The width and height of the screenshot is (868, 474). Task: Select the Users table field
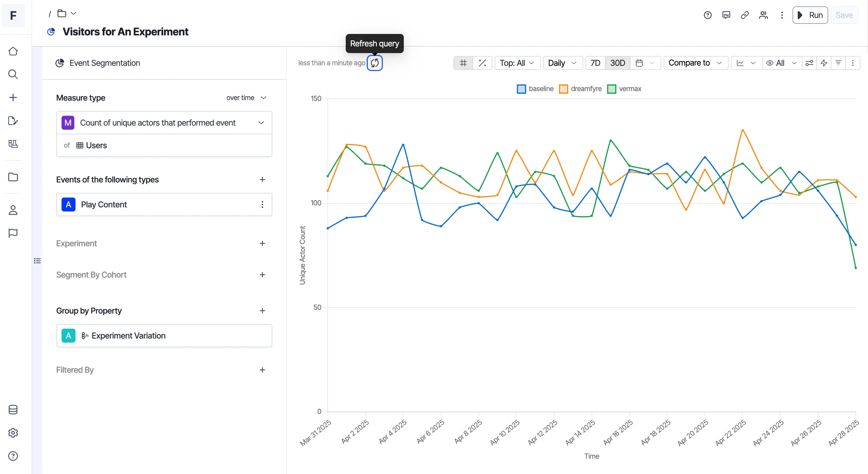click(x=164, y=145)
